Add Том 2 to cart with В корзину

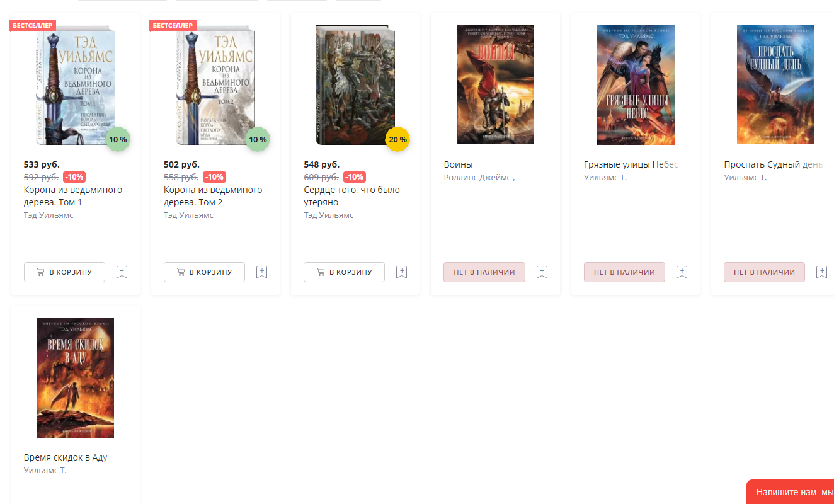204,272
